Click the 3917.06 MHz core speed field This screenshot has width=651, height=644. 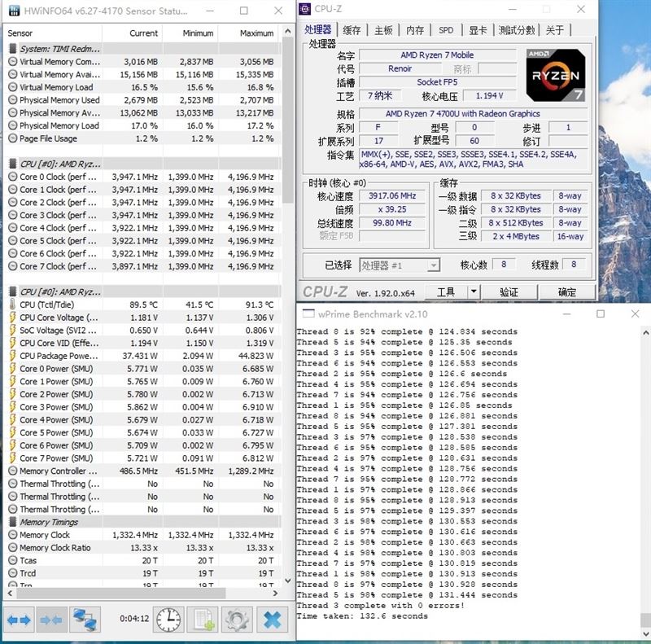coord(392,195)
